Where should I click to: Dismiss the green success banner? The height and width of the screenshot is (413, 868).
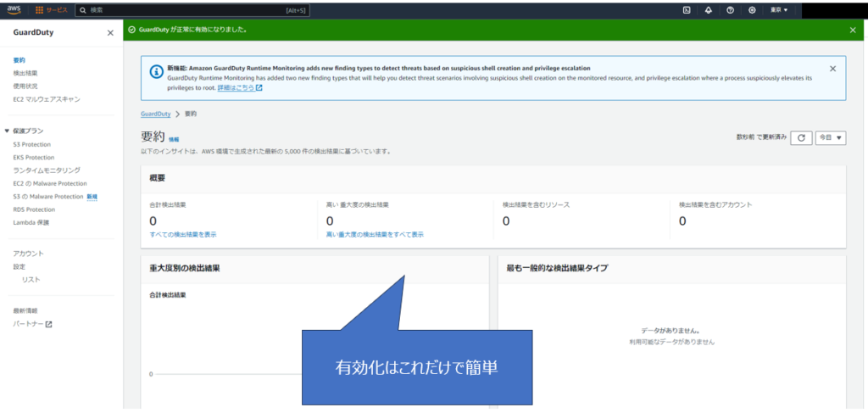tap(853, 30)
